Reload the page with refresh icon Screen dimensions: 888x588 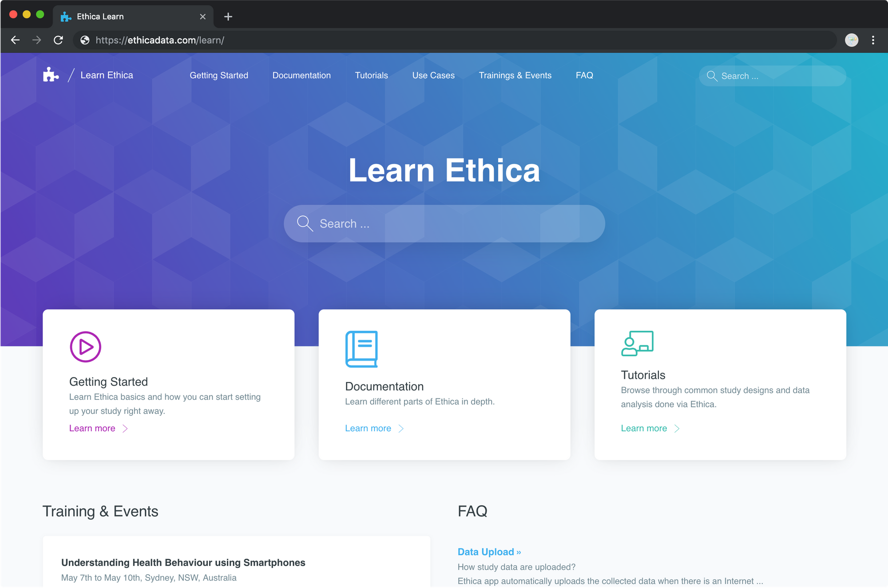(58, 40)
